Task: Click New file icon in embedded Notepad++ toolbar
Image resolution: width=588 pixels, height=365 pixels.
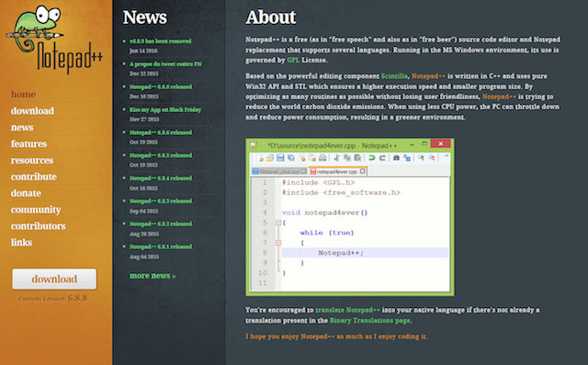Action: point(260,157)
